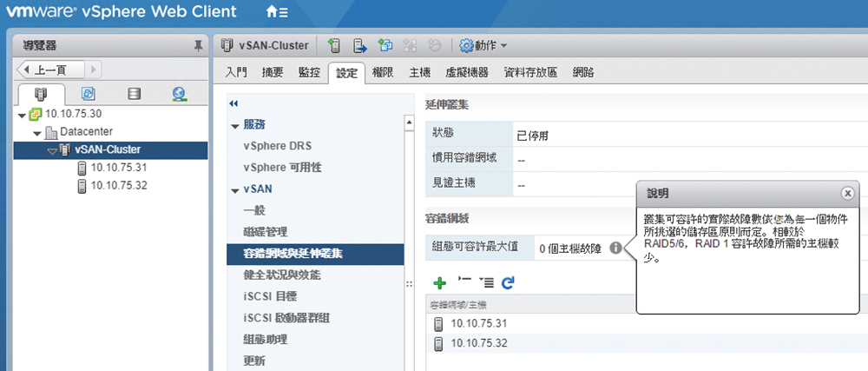Open the vSphere home menu icon
Viewport: 868px width, 371px height.
tap(277, 11)
